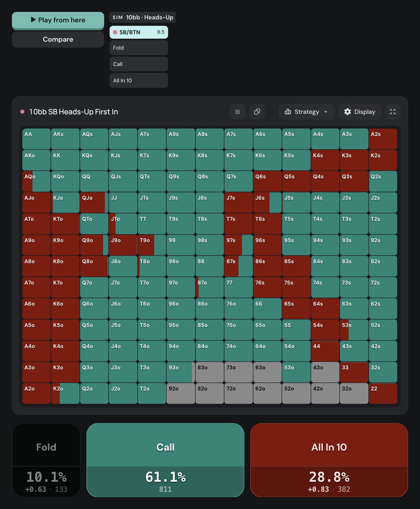Image resolution: width=420 pixels, height=509 pixels.
Task: Select the Fold action in the list
Action: point(139,48)
